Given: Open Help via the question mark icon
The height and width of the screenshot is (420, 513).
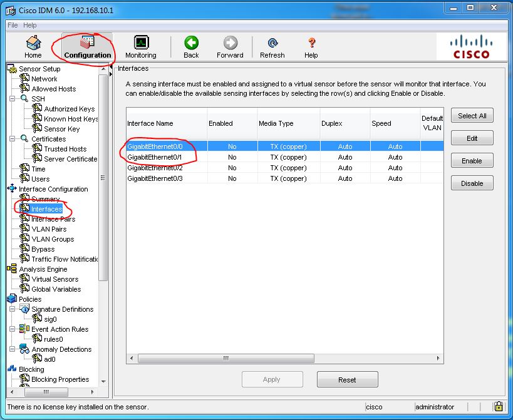Looking at the screenshot, I should [x=311, y=45].
